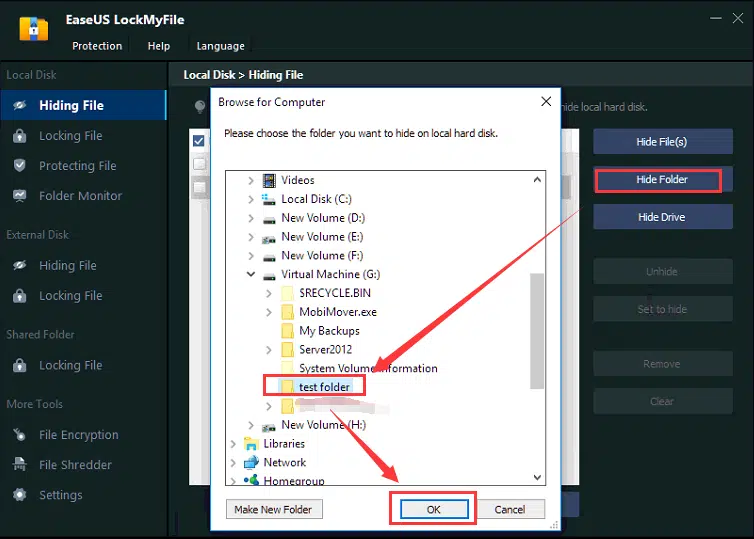Viewport: 754px width, 539px height.
Task: Expand the Server2012 folder
Action: [269, 350]
